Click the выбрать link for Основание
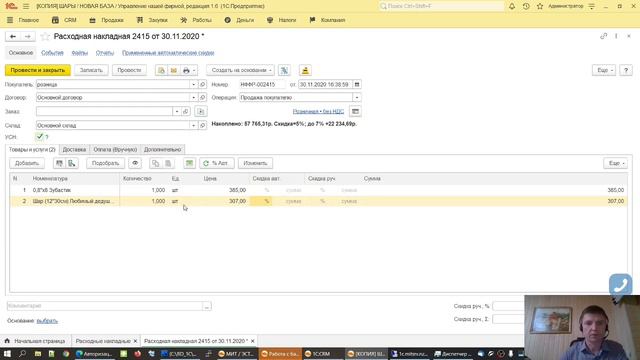This screenshot has width=640, height=360. click(47, 321)
